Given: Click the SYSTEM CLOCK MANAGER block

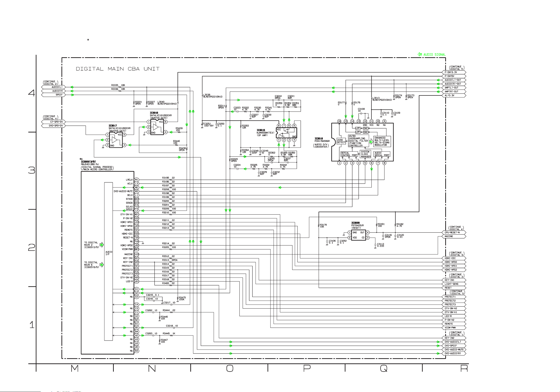Looking at the screenshot, I should pyautogui.click(x=365, y=154).
